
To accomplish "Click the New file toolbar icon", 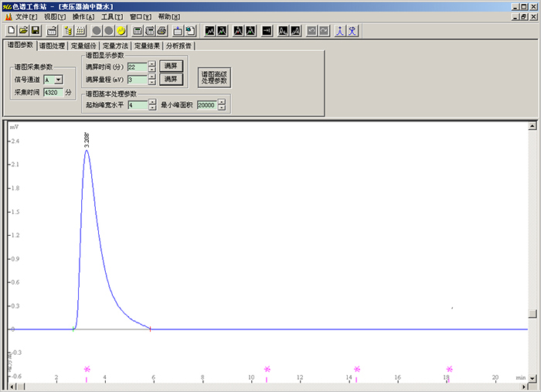I will point(12,31).
